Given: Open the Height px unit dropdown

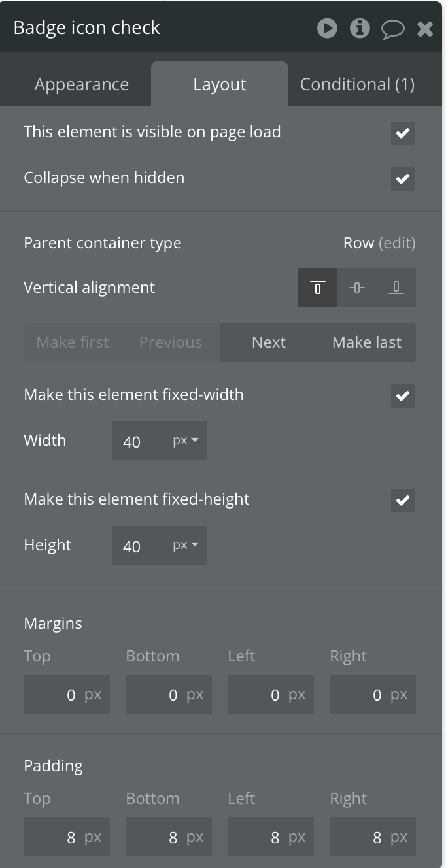Looking at the screenshot, I should tap(185, 545).
